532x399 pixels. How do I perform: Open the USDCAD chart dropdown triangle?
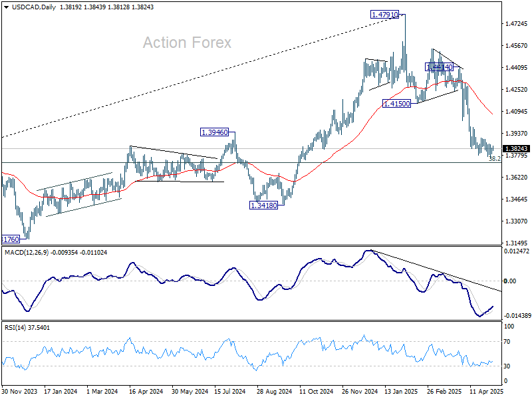(6, 7)
